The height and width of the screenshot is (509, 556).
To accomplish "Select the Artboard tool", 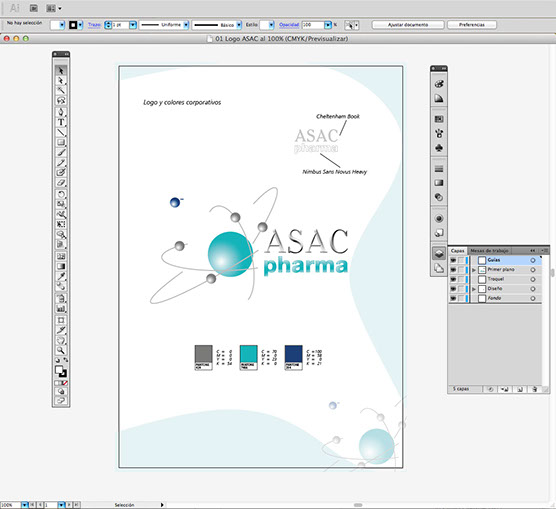I will point(61,320).
